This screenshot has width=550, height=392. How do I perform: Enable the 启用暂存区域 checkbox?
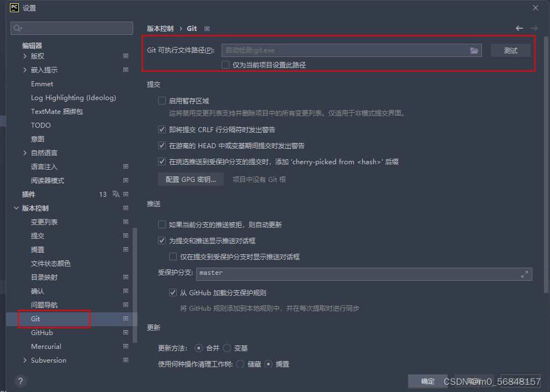pyautogui.click(x=162, y=101)
